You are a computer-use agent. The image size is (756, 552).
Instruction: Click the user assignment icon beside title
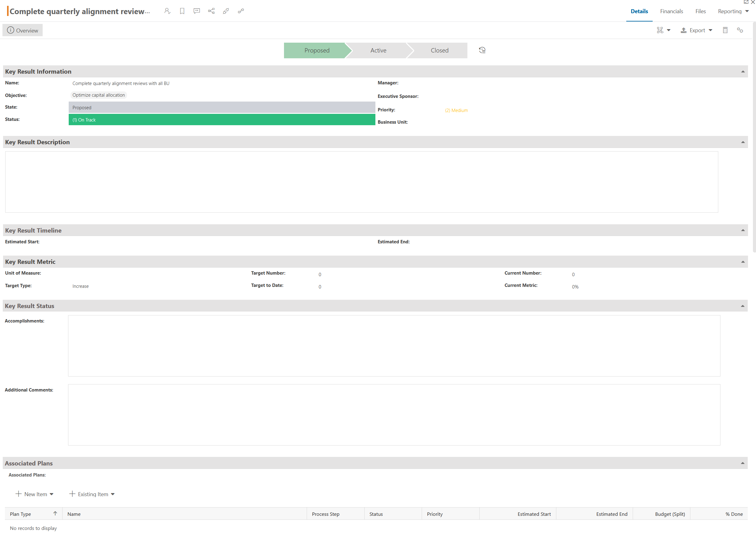[167, 11]
